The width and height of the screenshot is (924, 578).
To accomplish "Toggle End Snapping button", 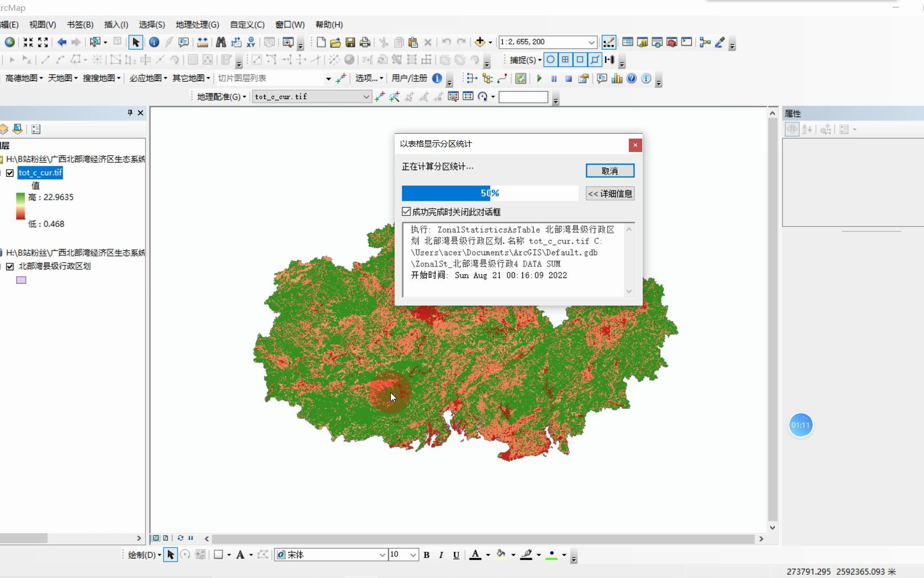I will point(565,60).
